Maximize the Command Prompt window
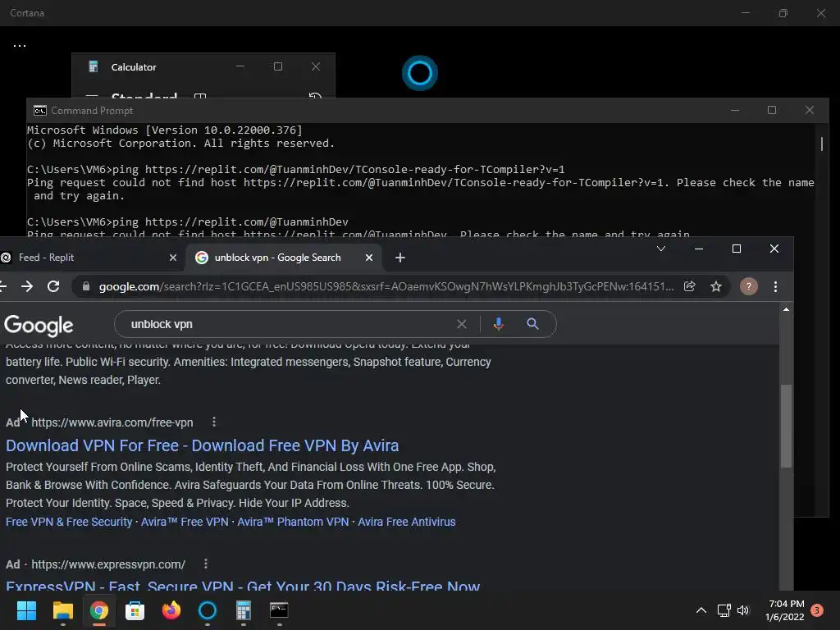This screenshot has height=630, width=840. click(x=772, y=110)
